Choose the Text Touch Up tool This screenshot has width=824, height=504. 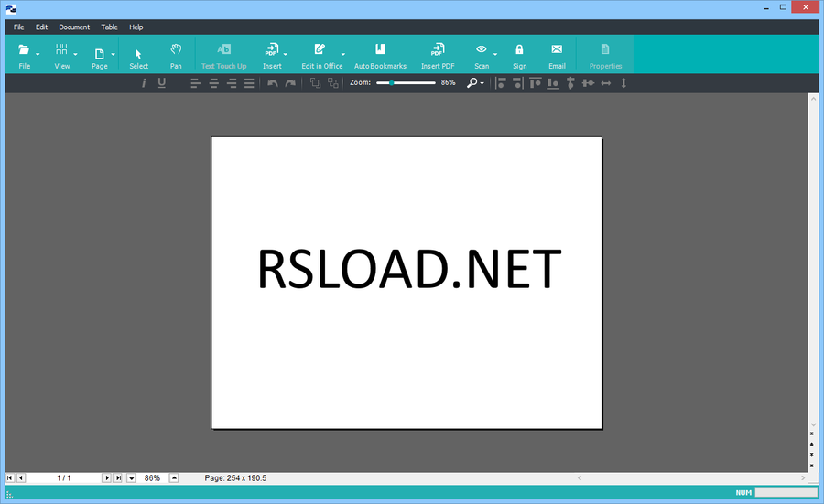click(x=224, y=55)
